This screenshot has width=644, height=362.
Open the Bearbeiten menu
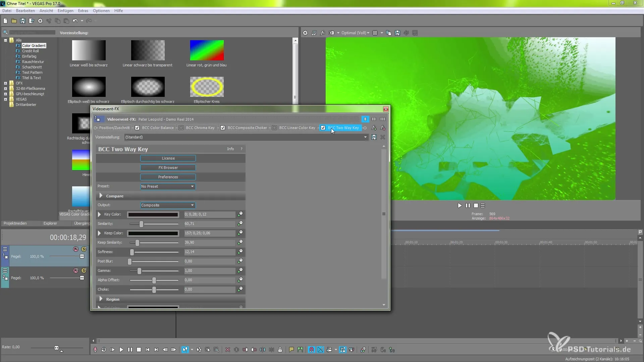(25, 11)
